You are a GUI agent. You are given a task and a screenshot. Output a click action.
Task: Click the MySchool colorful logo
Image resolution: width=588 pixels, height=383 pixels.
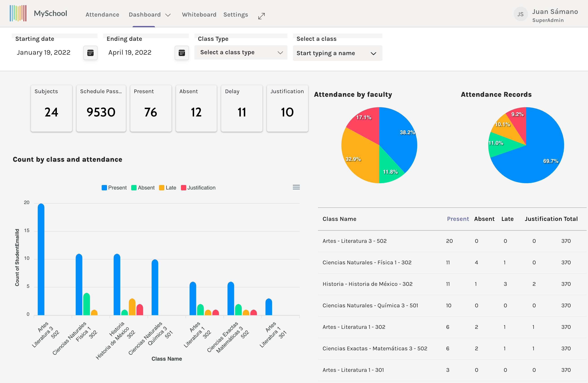[x=18, y=13]
